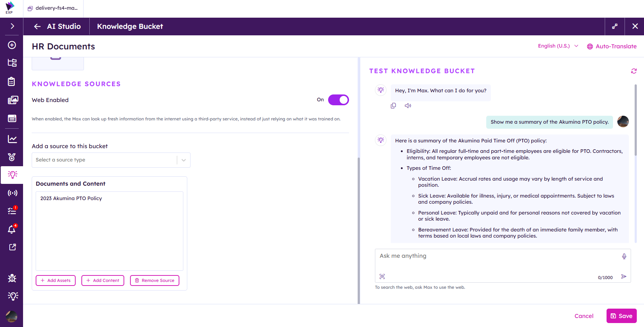Click the Sick Leave bullet in the summary
Viewport: 644px width, 327px height.
pos(516,199)
